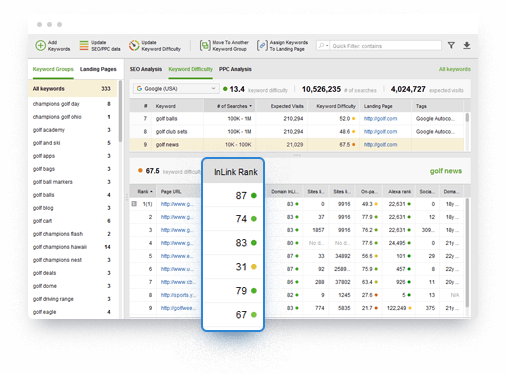The image size is (506, 374).
Task: Click into Quick Filter input field
Action: coord(386,46)
